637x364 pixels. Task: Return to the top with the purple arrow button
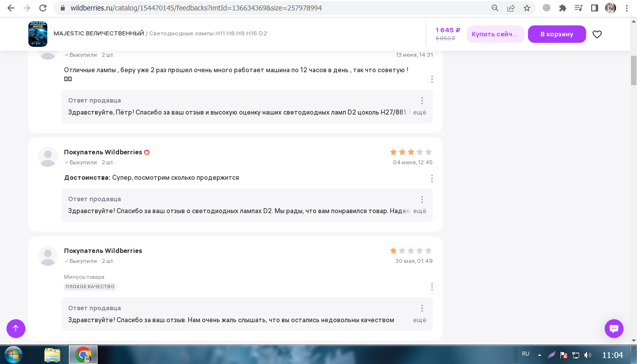(x=16, y=329)
